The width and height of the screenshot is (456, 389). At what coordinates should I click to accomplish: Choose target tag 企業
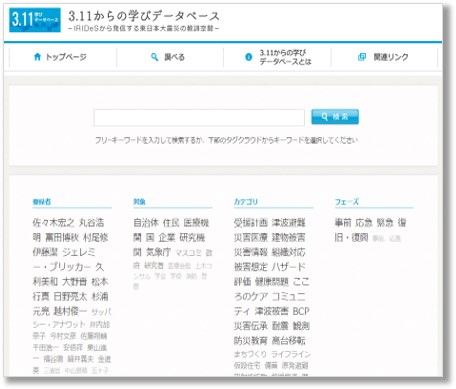(167, 238)
